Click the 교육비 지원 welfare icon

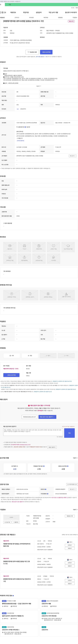(x=54, y=247)
